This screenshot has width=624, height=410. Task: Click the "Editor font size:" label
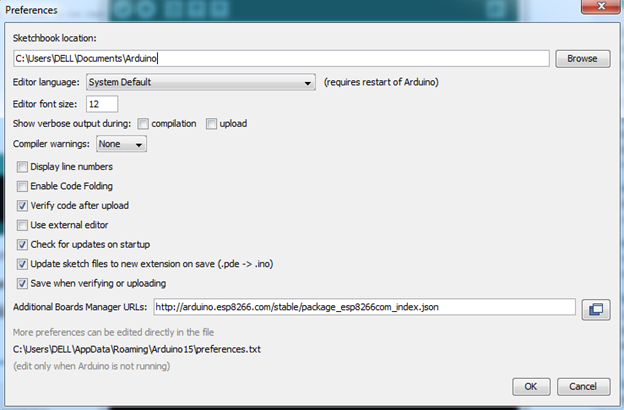[x=45, y=104]
